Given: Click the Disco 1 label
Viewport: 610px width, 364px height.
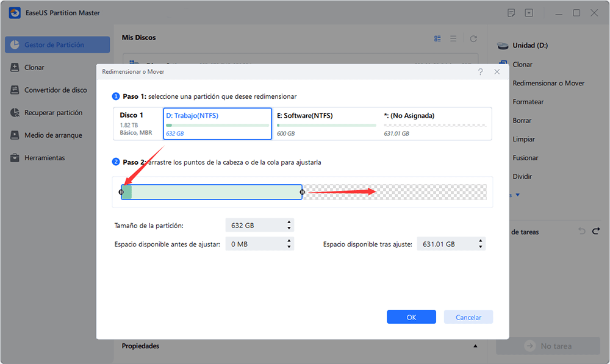Looking at the screenshot, I should [x=132, y=115].
